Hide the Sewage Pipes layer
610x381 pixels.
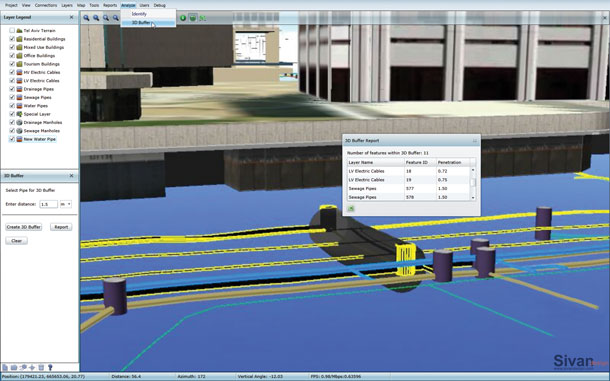point(12,97)
